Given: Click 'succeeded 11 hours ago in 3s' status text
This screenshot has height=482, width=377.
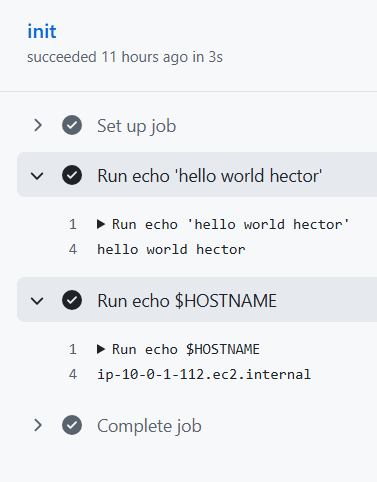Looking at the screenshot, I should 125,57.
